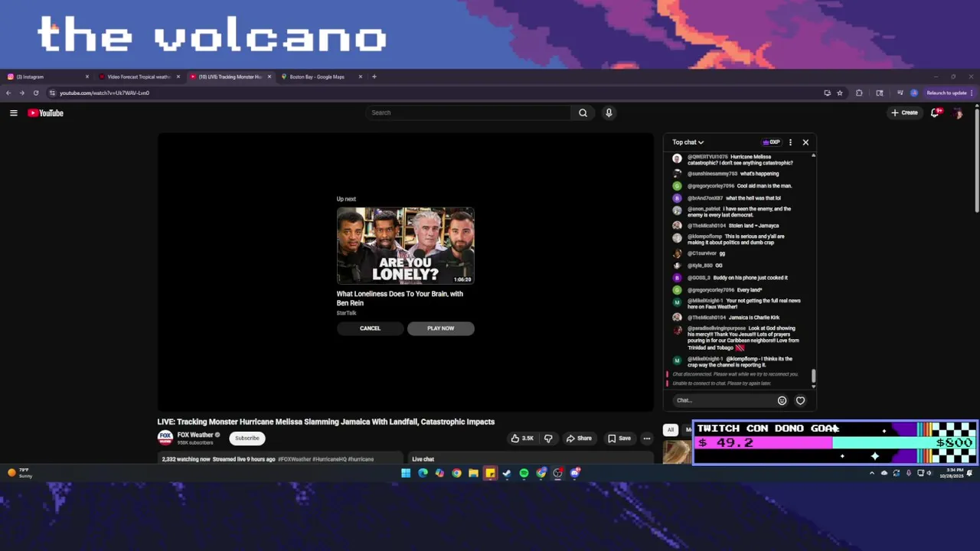
Task: Cancel the up next autoplay
Action: (370, 328)
